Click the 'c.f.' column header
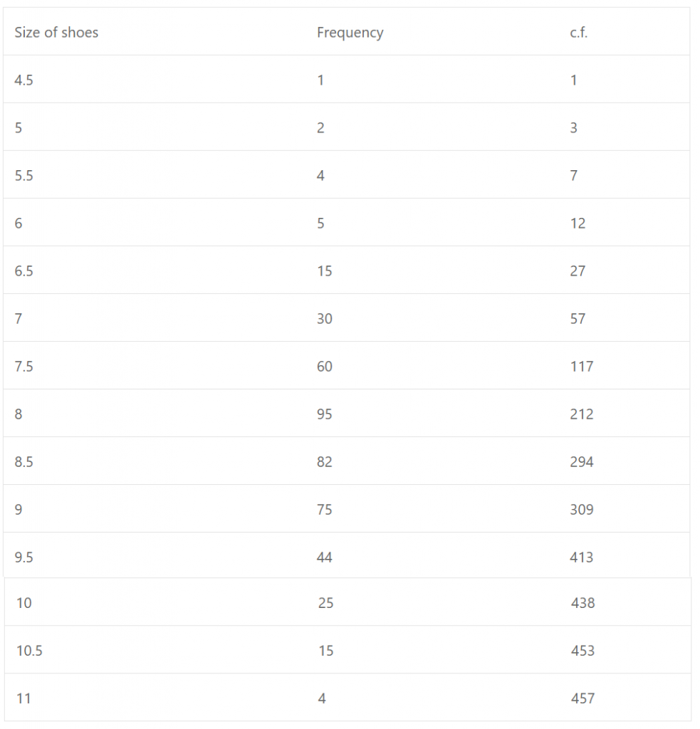 [578, 32]
